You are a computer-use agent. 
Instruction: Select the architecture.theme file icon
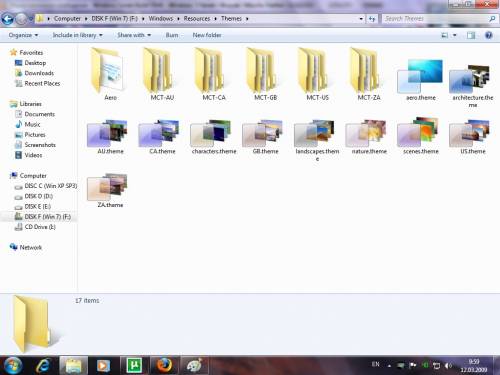pos(470,79)
